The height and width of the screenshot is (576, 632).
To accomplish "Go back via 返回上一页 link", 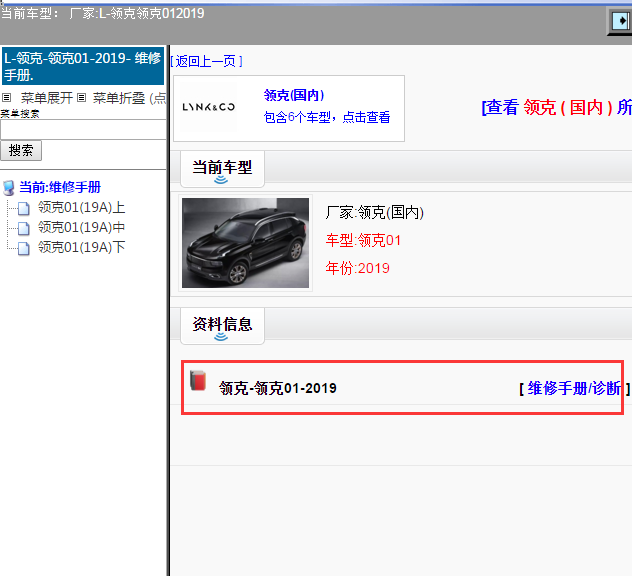I will click(x=206, y=61).
